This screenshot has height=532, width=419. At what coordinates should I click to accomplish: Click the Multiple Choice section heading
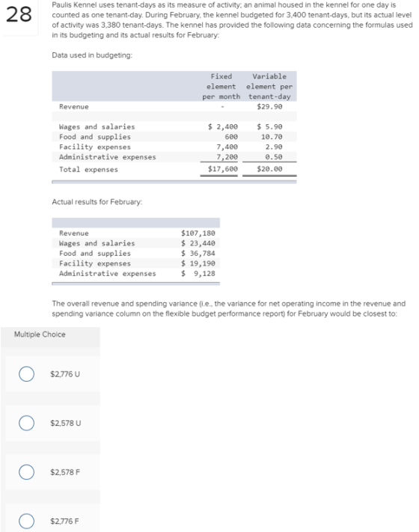[x=40, y=334]
